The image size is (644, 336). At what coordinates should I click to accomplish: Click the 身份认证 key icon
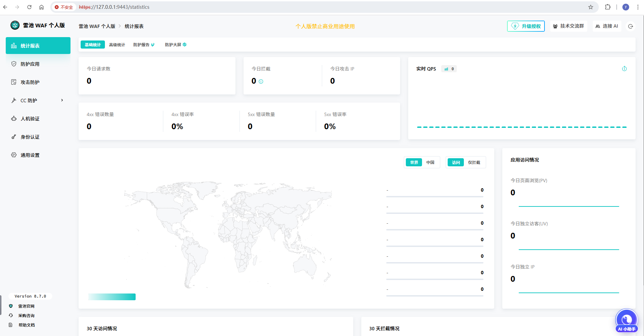click(x=14, y=137)
